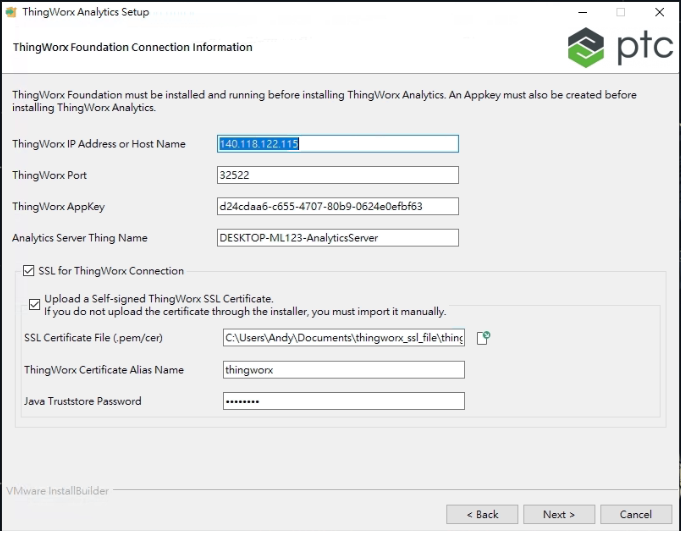Viewport: 681px width, 533px height.
Task: Click the Java Truststore Password field
Action: tap(344, 401)
